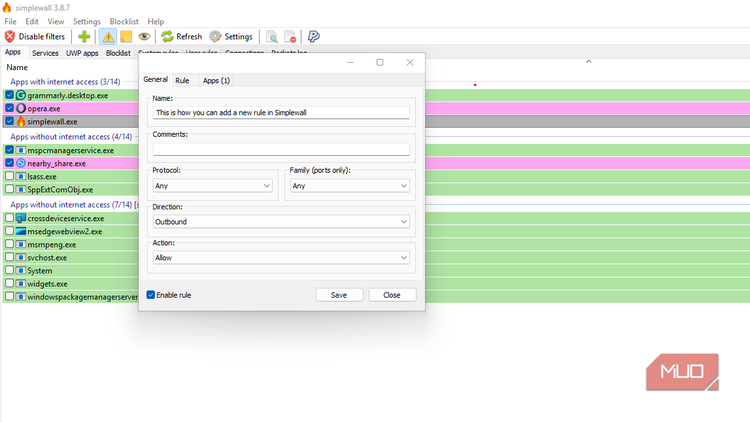Open the View menu
Image resolution: width=750 pixels, height=422 pixels.
click(x=55, y=22)
